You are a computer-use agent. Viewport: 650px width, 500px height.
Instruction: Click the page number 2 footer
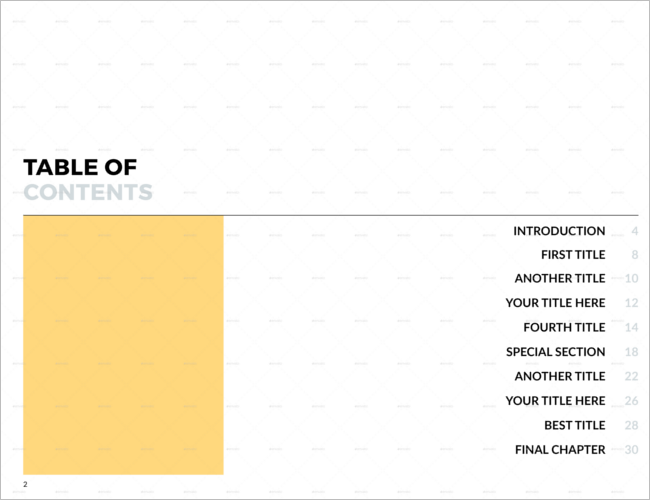(25, 484)
